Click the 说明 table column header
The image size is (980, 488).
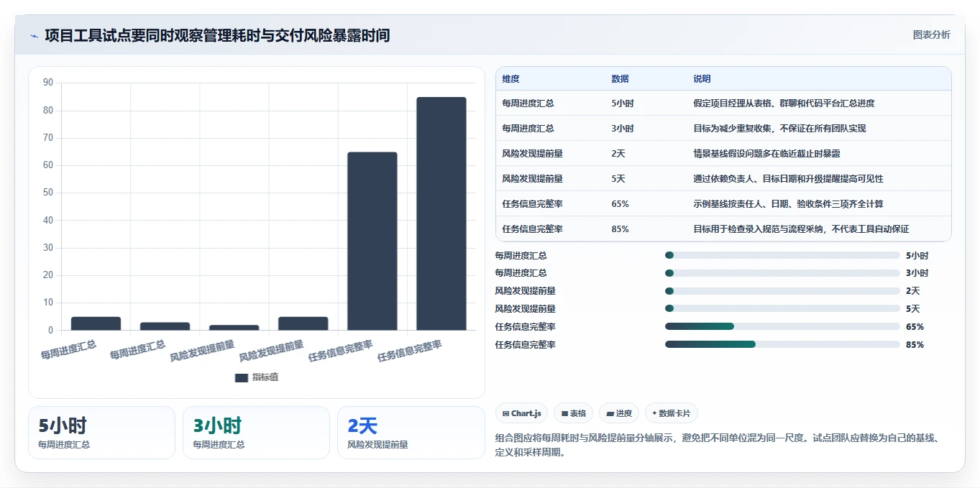click(x=702, y=79)
